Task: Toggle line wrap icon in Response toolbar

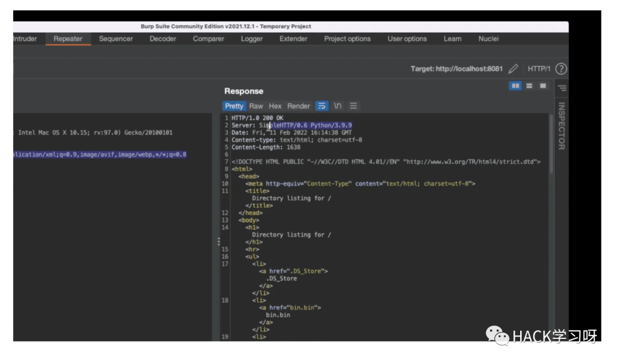Action: point(322,106)
